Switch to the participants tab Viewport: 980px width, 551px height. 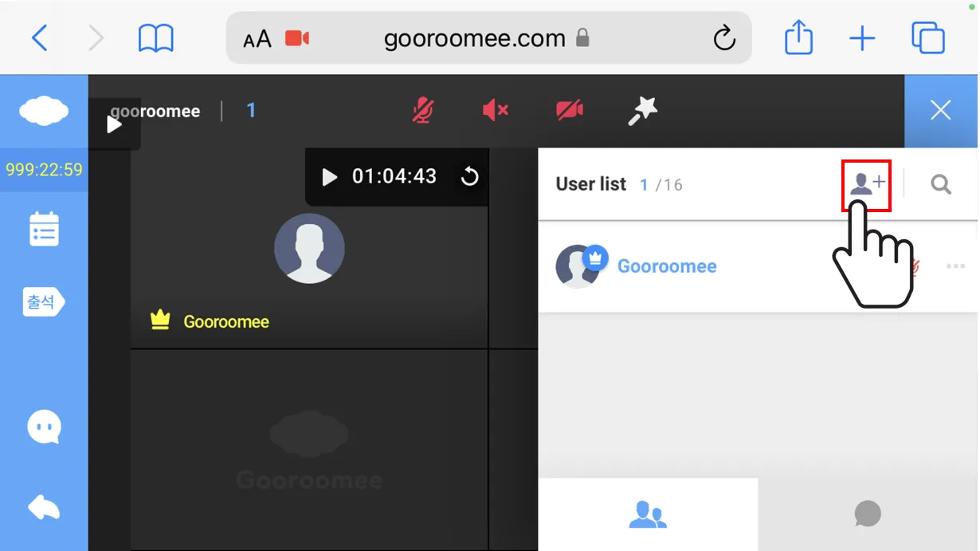point(648,514)
